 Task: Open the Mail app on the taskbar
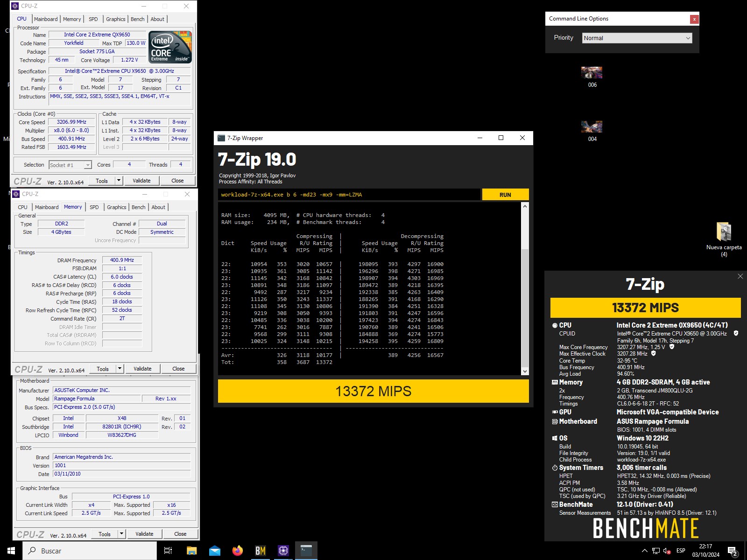tap(215, 551)
